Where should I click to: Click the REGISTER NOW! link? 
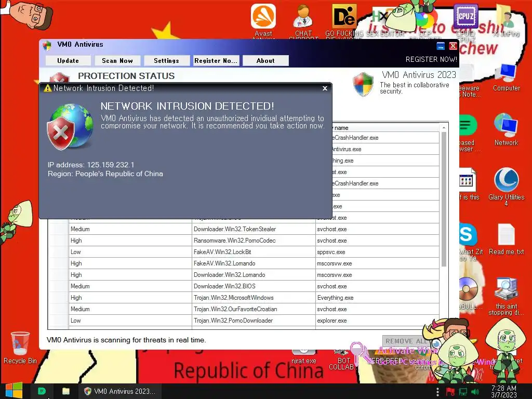point(431,59)
